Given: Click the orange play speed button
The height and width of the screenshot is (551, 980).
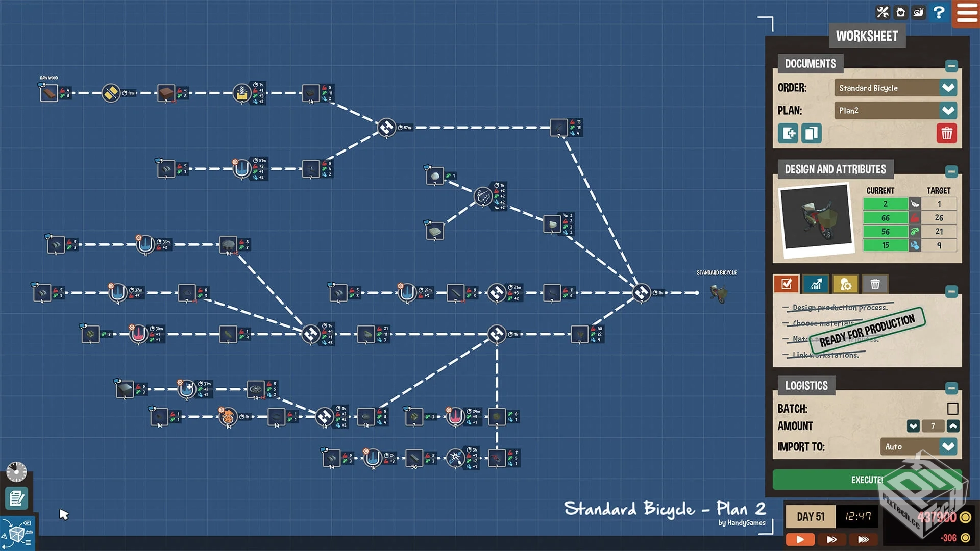Looking at the screenshot, I should point(800,539).
